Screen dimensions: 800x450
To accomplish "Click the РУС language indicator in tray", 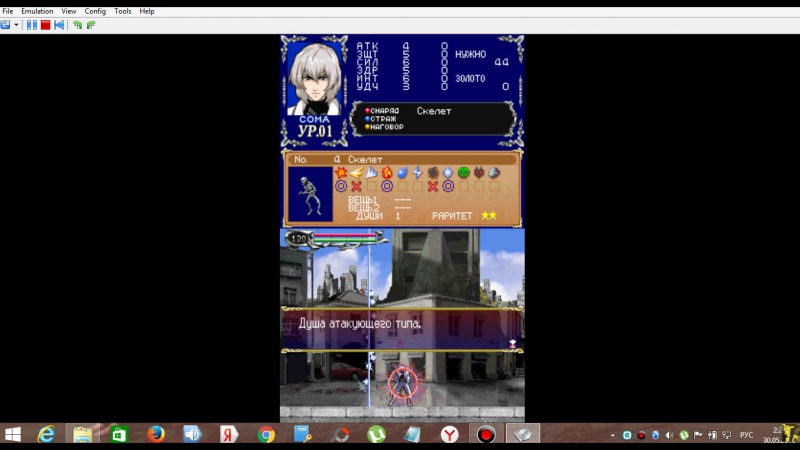I will point(746,435).
